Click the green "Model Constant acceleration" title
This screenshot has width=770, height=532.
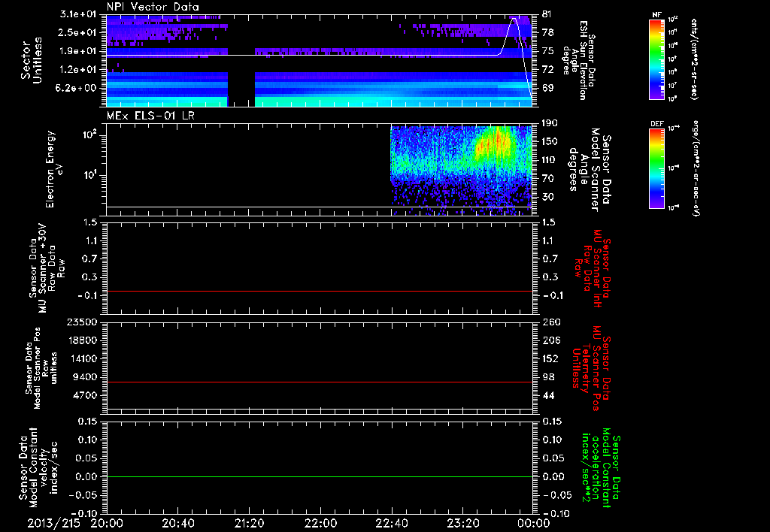click(601, 467)
